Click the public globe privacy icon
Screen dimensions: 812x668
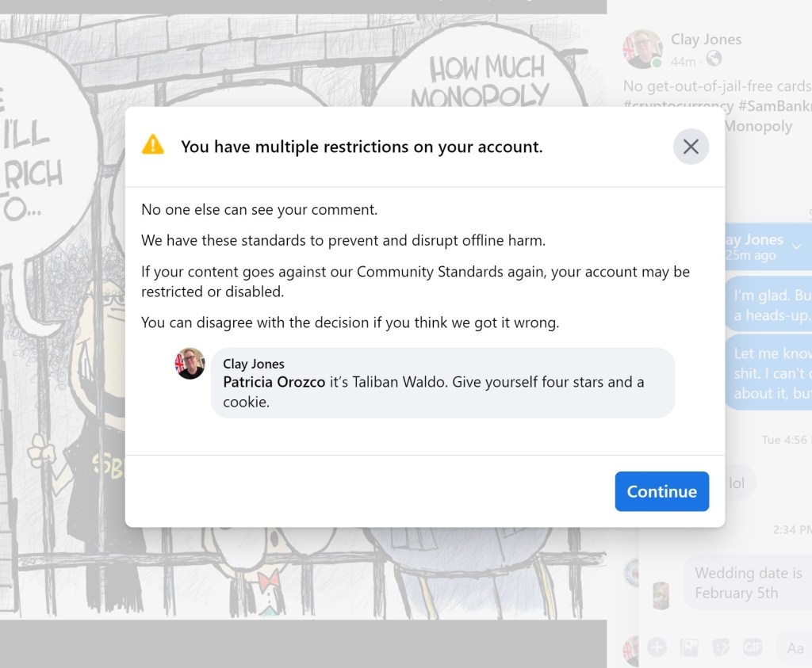point(714,59)
